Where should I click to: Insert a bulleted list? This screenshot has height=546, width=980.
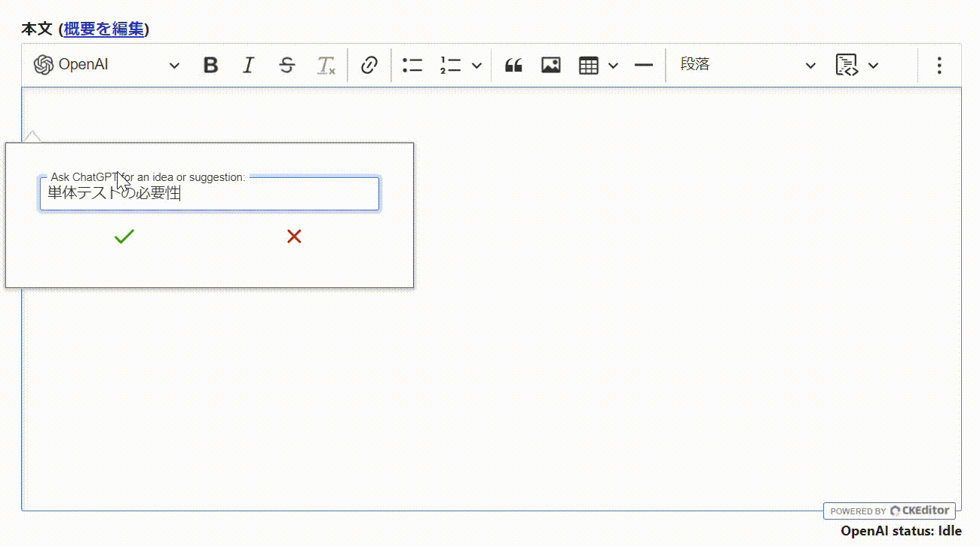click(x=412, y=65)
